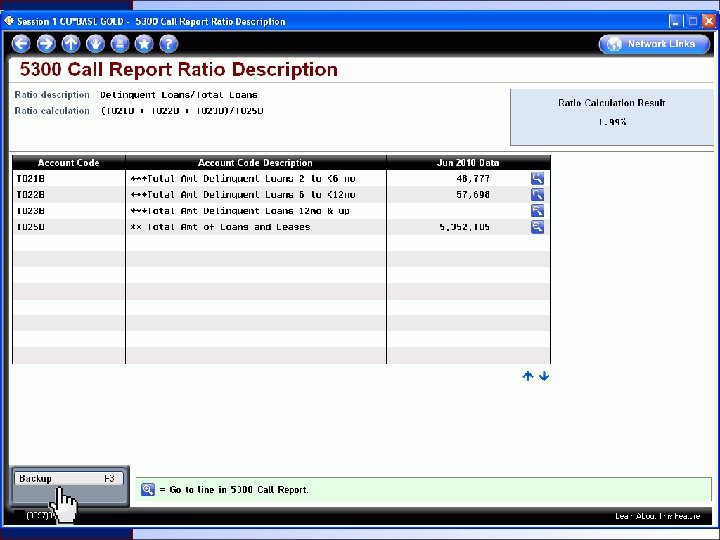
Task: Click the Delinquent Loans 6 to <12mo description
Action: [243, 195]
